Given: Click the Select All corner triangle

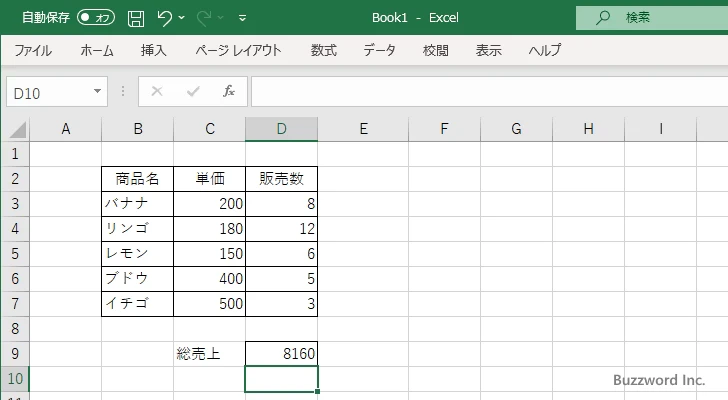Looking at the screenshot, I should pyautogui.click(x=17, y=129).
